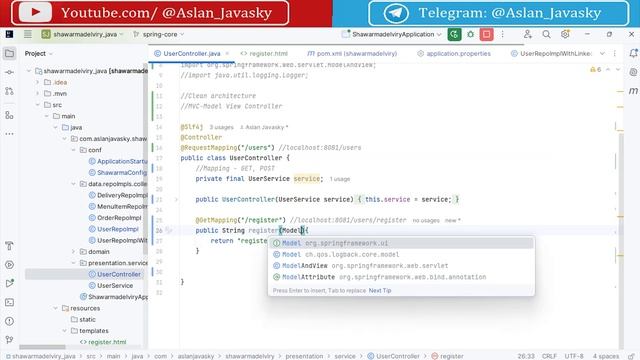Change CRLF line separator
The height and width of the screenshot is (360, 640).
(549, 356)
